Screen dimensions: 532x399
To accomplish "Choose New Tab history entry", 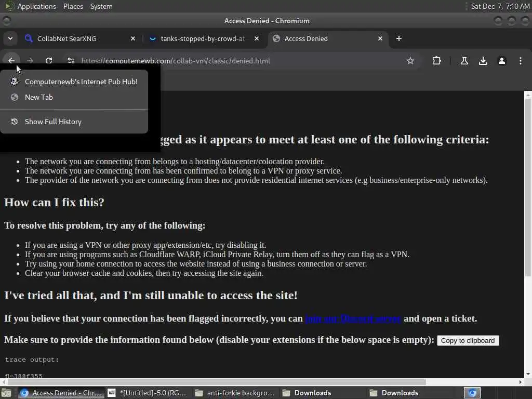I will pos(74,97).
